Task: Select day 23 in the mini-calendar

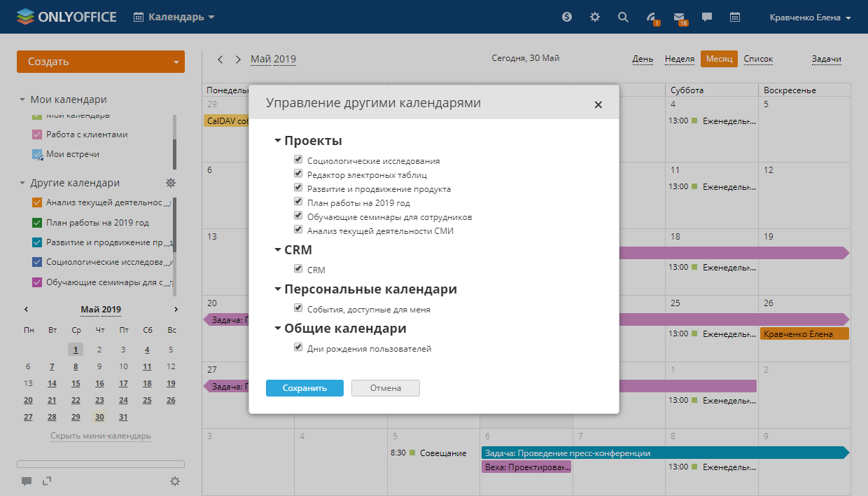Action: click(x=99, y=401)
